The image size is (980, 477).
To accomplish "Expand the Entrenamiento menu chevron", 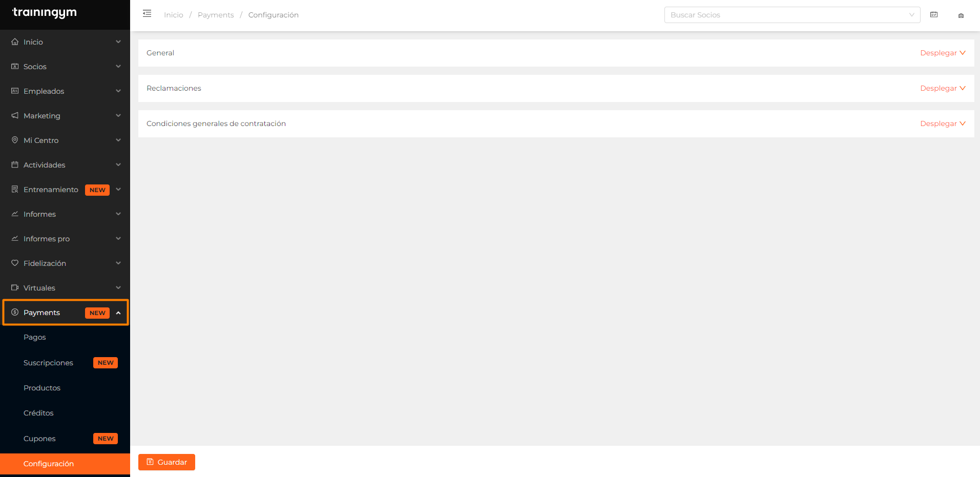I will (118, 189).
